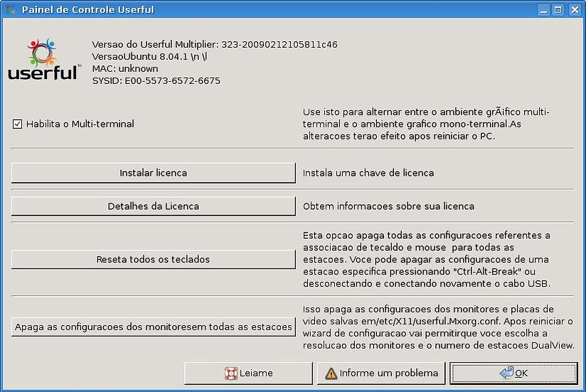This screenshot has height=392, width=586.
Task: Click the VersaoUbuntu 8.04.1 text
Action: [x=149, y=57]
